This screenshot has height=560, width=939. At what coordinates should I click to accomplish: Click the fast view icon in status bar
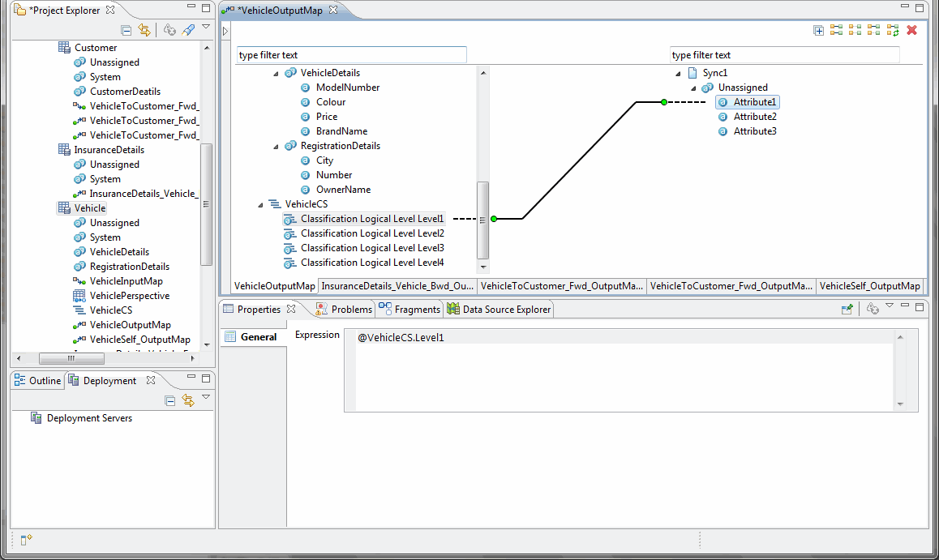[x=26, y=540]
